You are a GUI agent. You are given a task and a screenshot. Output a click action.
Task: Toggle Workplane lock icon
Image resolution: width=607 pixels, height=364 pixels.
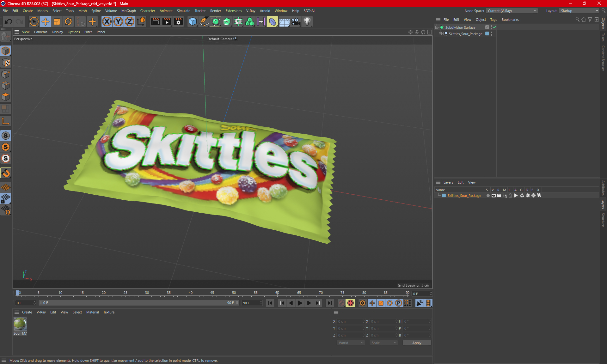pyautogui.click(x=6, y=199)
